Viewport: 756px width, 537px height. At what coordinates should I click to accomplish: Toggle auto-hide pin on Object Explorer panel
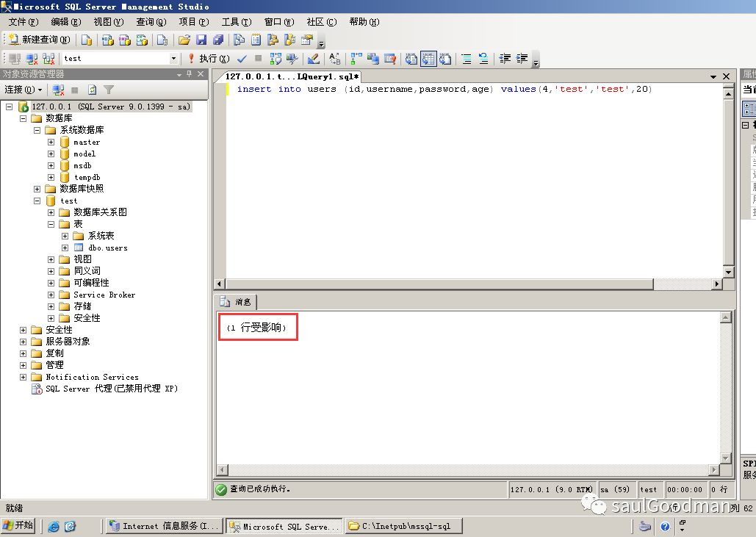[x=189, y=73]
